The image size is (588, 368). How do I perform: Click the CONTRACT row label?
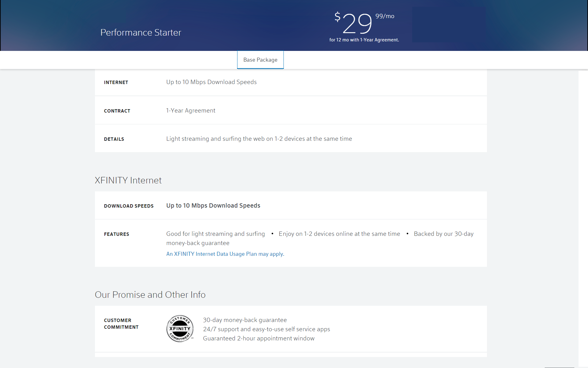117,111
